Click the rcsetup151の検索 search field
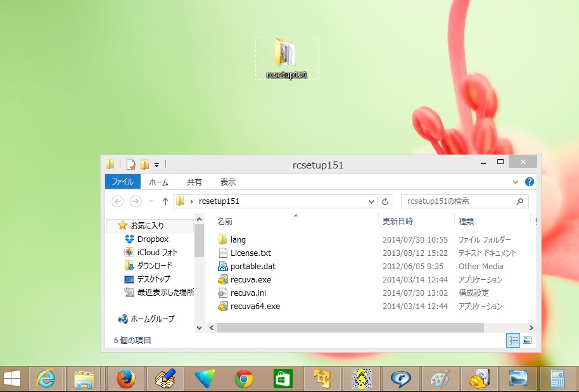This screenshot has width=579, height=392. (x=459, y=201)
